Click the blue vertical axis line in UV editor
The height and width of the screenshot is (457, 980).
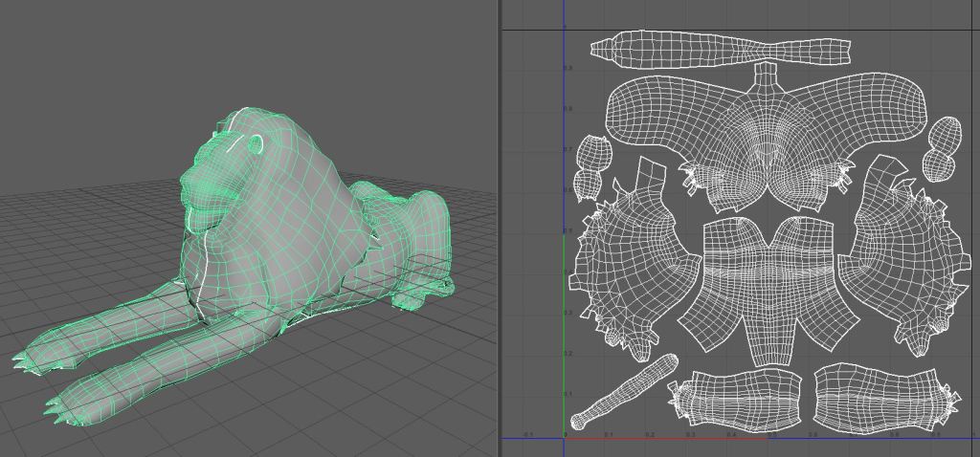[565, 191]
